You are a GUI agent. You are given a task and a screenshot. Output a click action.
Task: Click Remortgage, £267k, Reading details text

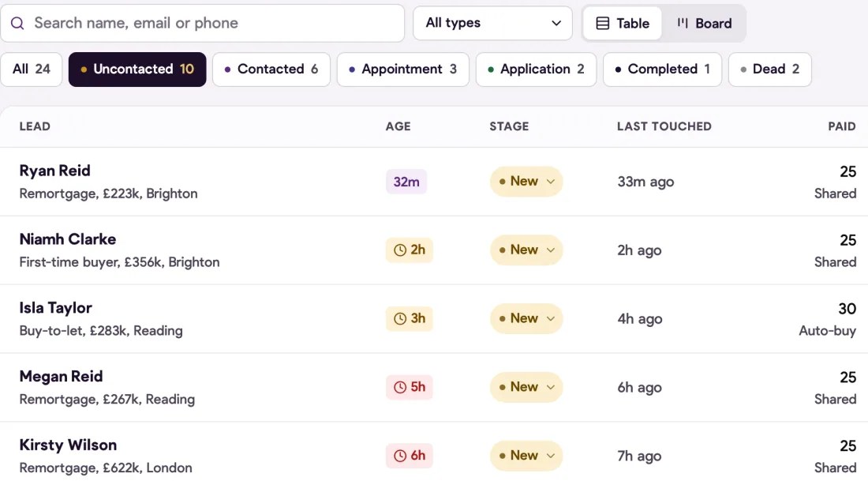tap(107, 400)
